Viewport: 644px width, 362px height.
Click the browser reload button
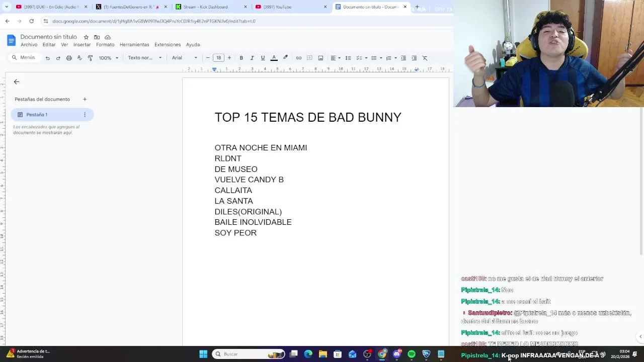click(x=31, y=21)
